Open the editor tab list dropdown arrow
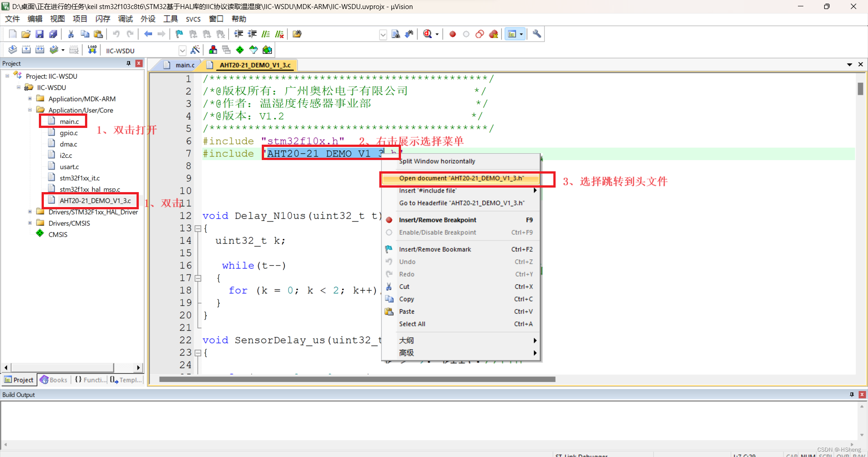868x457 pixels. 849,65
